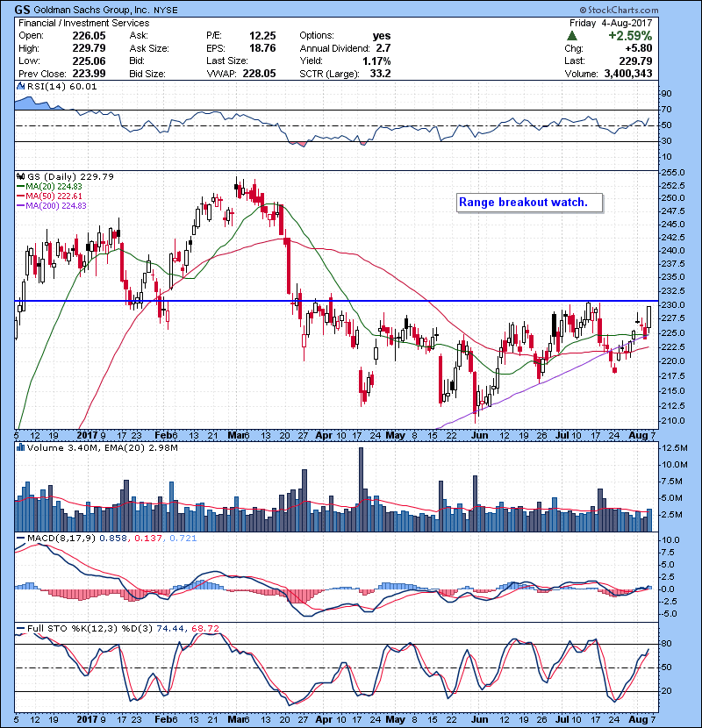Image resolution: width=702 pixels, height=728 pixels.
Task: Click the Annual Dividend 2.7 value
Action: (x=383, y=48)
